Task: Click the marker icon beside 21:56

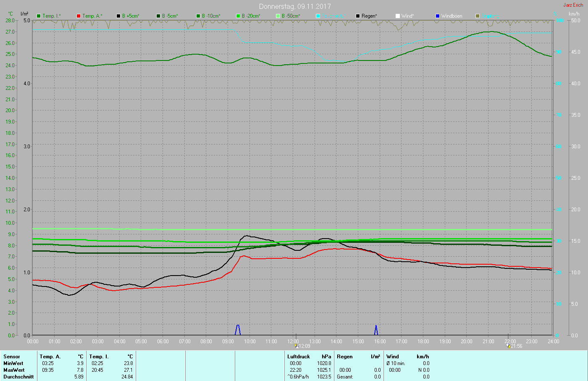Action: point(509,346)
